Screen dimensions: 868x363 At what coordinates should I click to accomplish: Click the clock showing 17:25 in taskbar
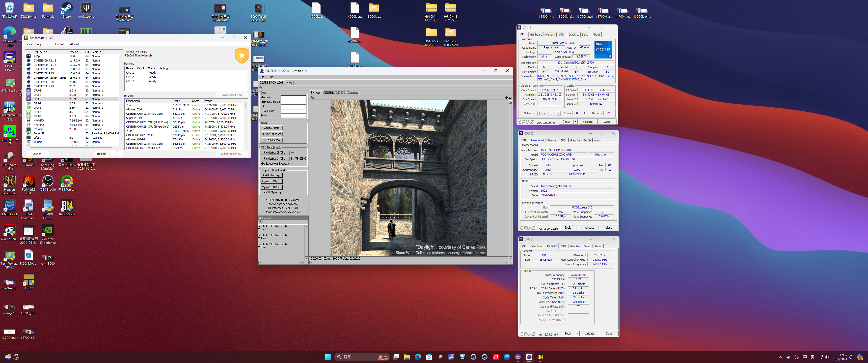tap(840, 357)
